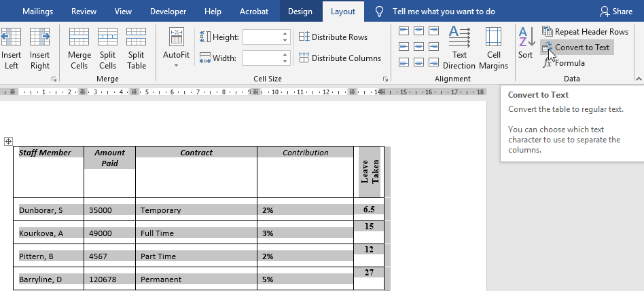Switch to the Design tab

point(300,12)
